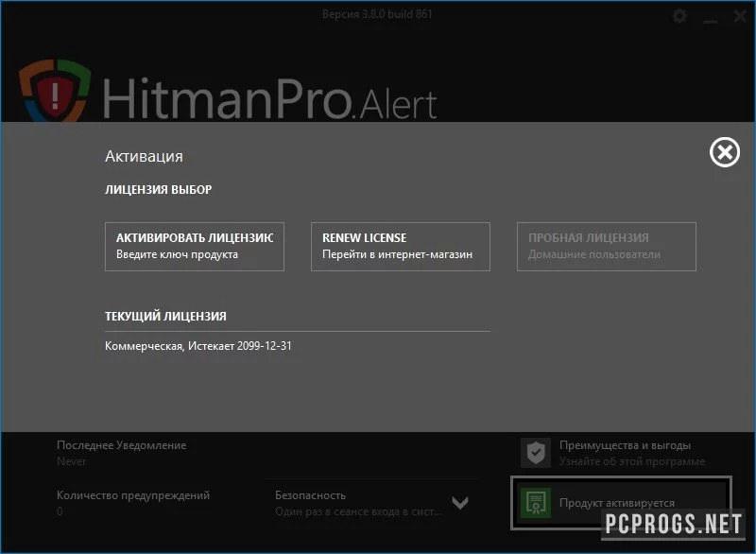
Task: Select Пробная лицензия trial option
Action: click(606, 247)
